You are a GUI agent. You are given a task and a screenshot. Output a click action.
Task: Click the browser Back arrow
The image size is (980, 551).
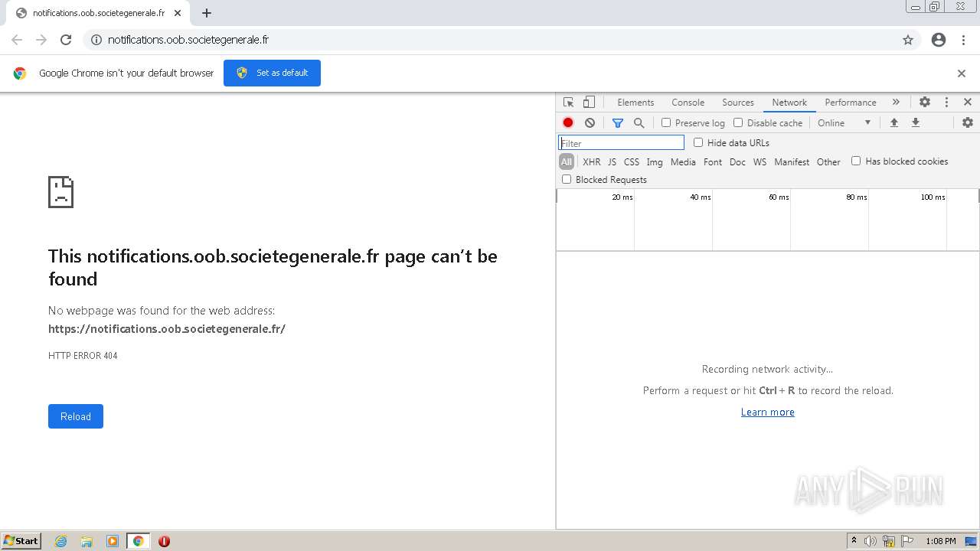17,40
